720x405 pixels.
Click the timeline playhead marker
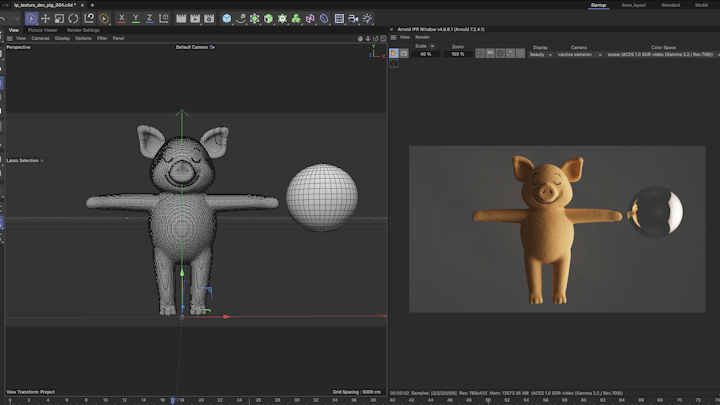click(x=173, y=400)
